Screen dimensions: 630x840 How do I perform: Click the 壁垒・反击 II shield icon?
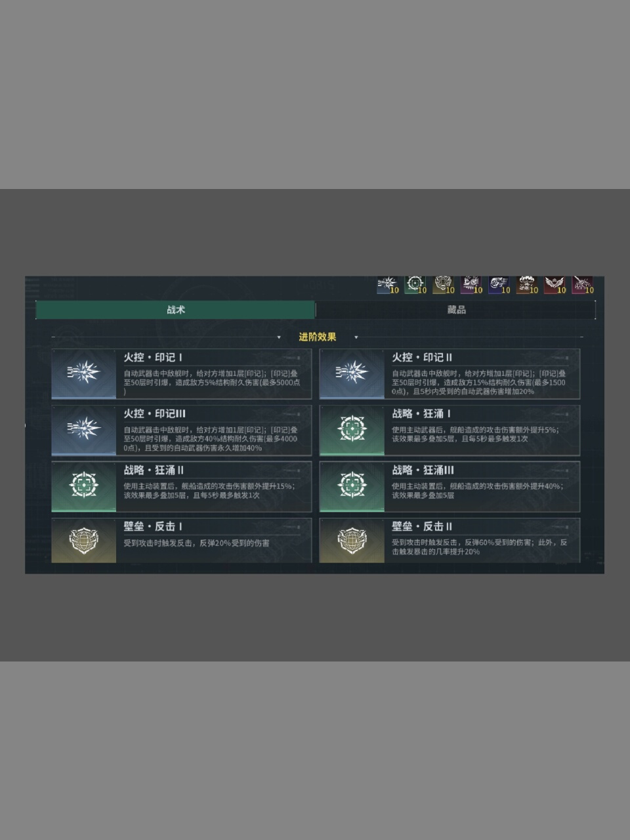[352, 541]
